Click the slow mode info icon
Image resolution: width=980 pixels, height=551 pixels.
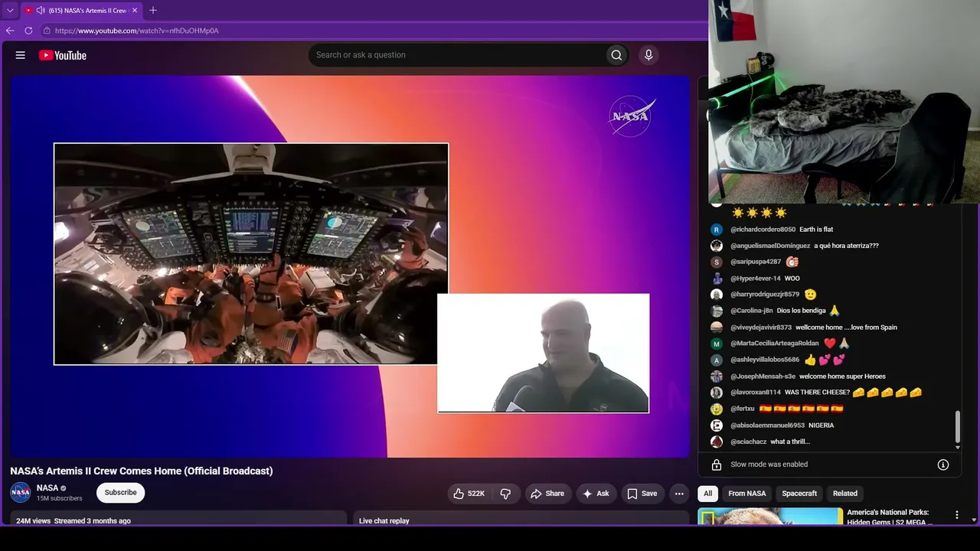click(943, 465)
